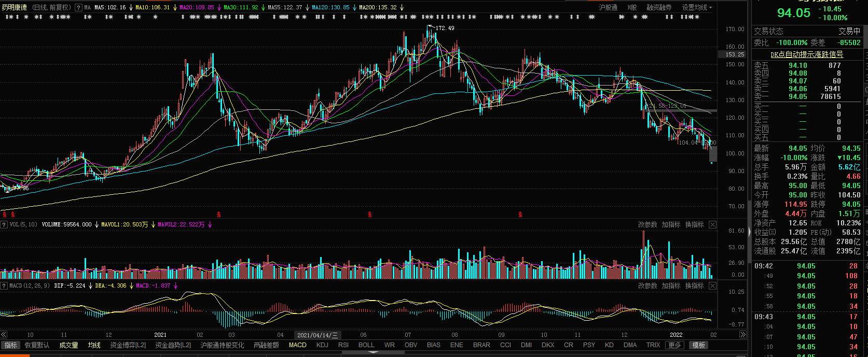Click the 2021/04/14/三 date label
868x357 pixels.
[318, 335]
